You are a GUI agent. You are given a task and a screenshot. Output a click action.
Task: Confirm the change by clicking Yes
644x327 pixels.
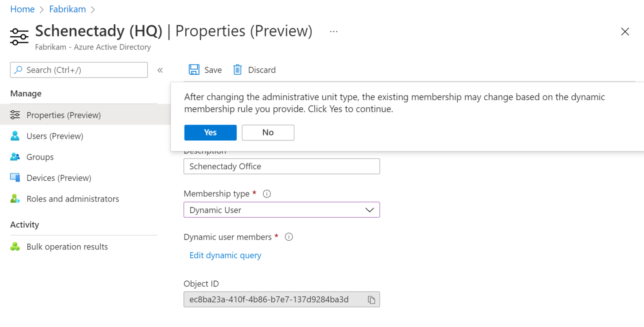click(x=210, y=132)
